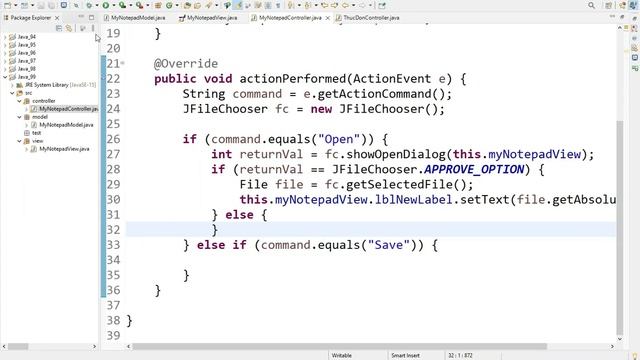
Task: Click the Last Edit Location icon
Action: point(324,5)
